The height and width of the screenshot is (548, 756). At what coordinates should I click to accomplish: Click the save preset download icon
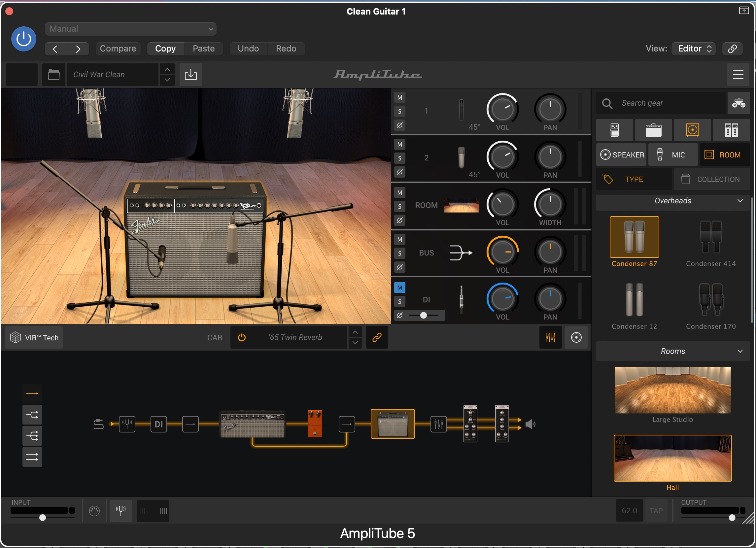[191, 75]
